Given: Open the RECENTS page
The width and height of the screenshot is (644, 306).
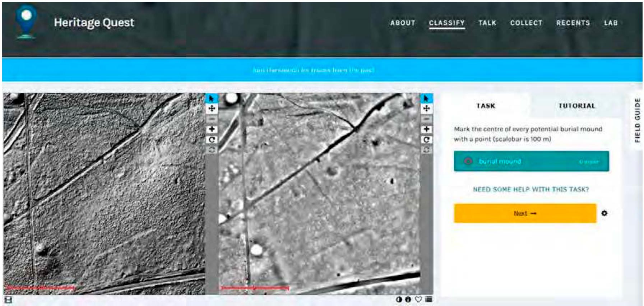Looking at the screenshot, I should [x=573, y=23].
